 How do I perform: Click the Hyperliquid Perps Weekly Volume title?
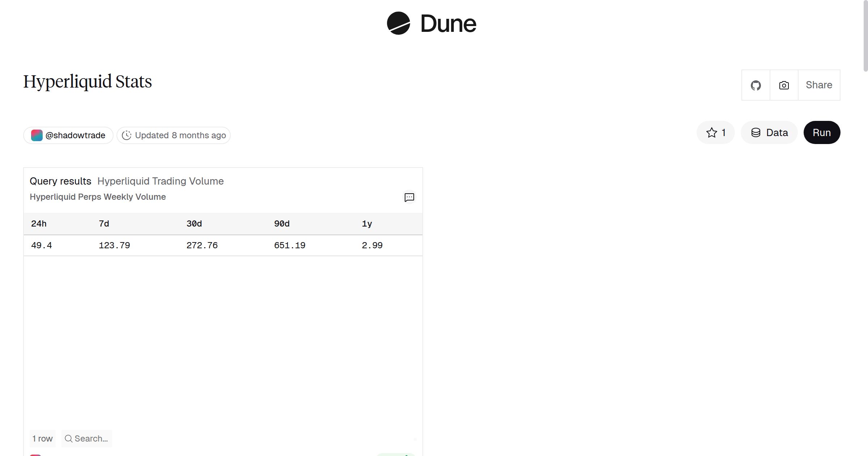coord(98,197)
